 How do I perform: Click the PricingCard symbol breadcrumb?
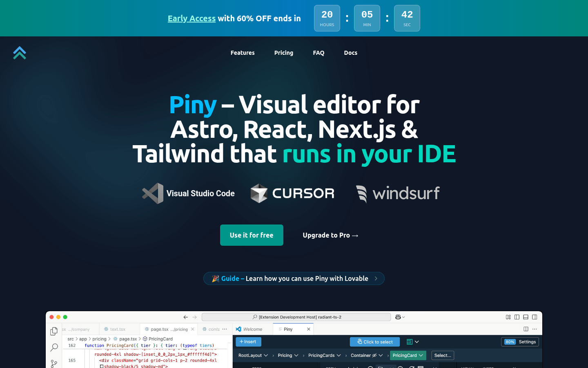[158, 339]
